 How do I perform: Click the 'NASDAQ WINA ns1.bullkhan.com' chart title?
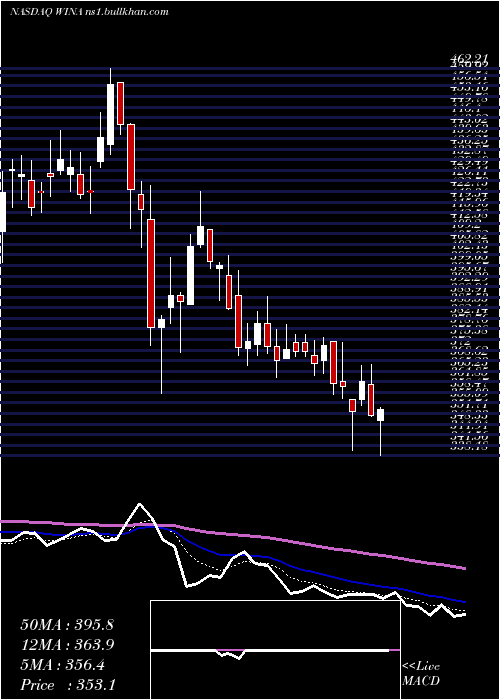[x=89, y=12]
